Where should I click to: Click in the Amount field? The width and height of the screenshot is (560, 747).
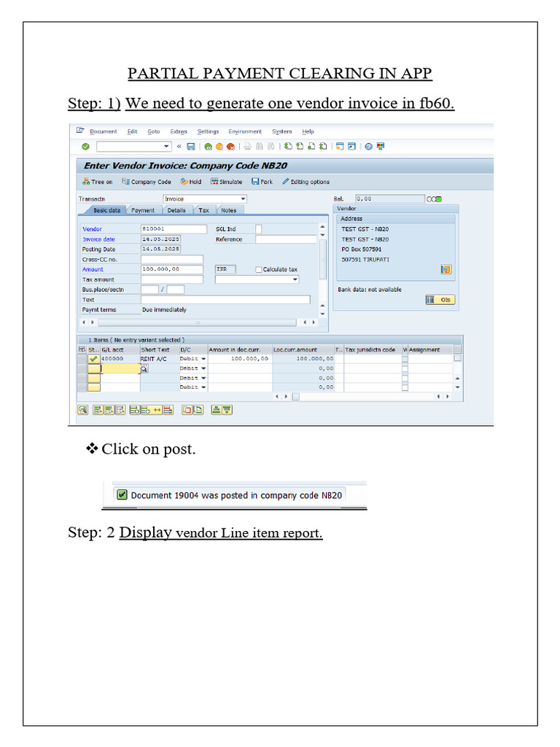172,270
